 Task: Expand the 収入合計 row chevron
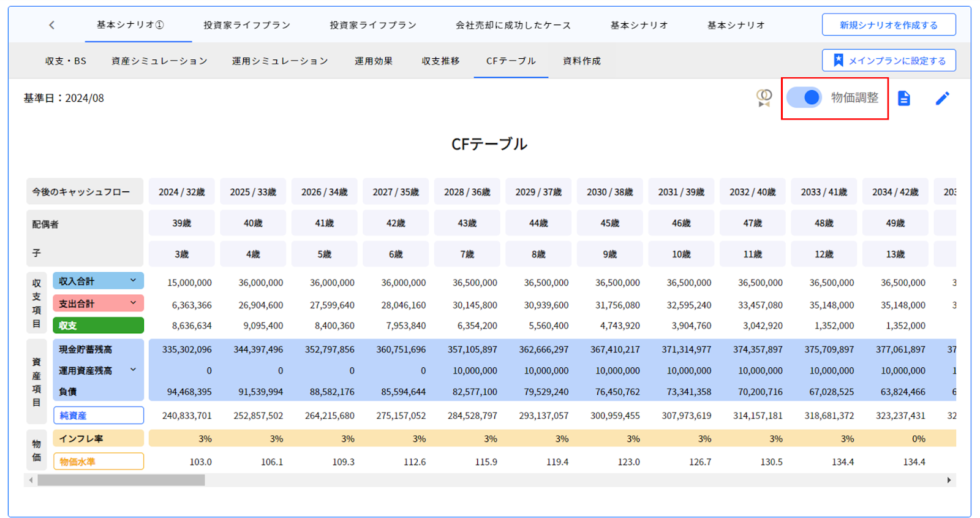pyautogui.click(x=133, y=281)
